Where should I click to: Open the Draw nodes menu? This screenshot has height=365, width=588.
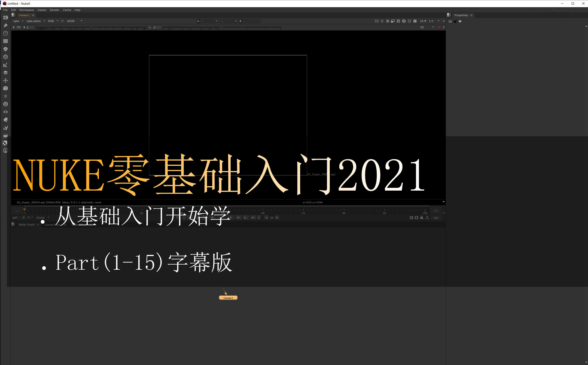(x=5, y=25)
